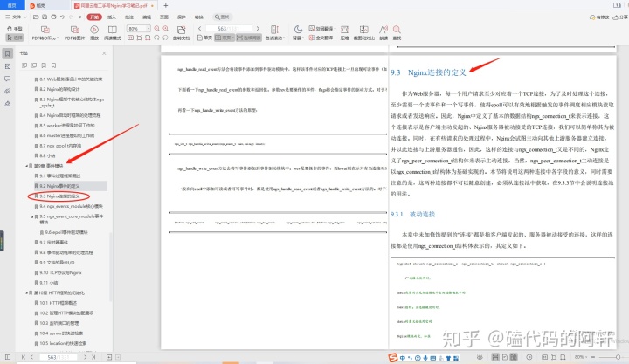Collapse Chapter 10 HTTP bookmark
The height and width of the screenshot is (364, 629).
click(x=26, y=292)
